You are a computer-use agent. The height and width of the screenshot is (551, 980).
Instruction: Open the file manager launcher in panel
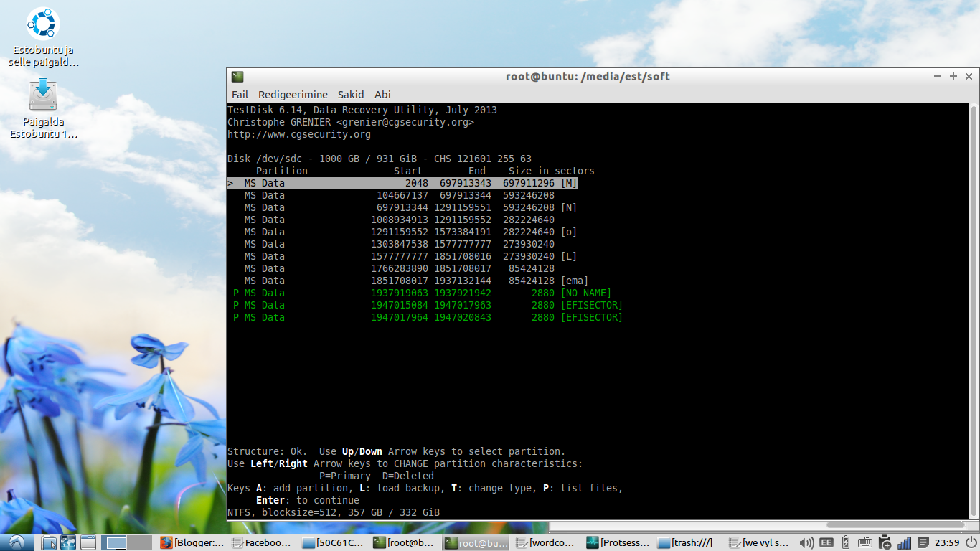pos(49,542)
